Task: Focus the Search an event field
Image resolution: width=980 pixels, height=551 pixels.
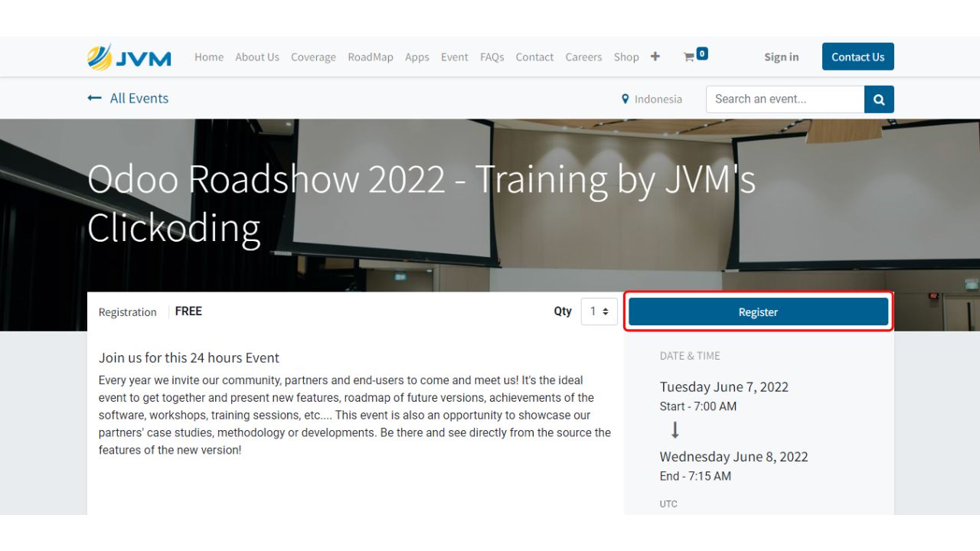Action: click(785, 99)
